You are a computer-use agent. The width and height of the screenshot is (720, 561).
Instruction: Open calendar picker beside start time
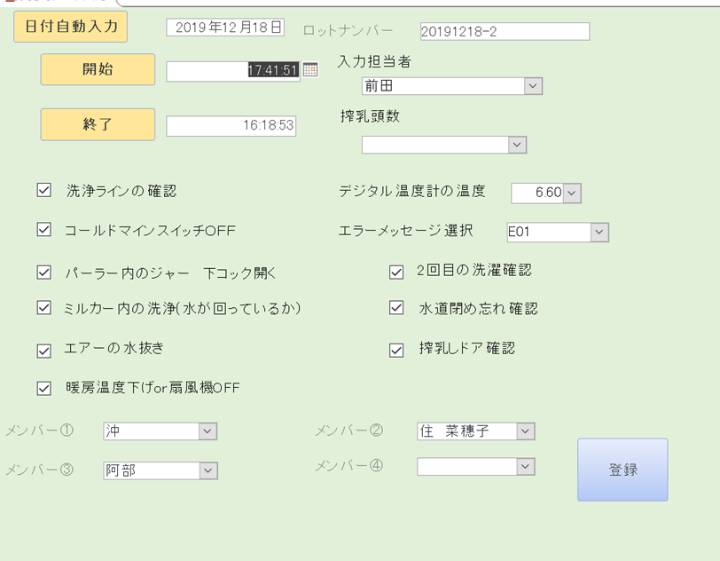click(310, 70)
